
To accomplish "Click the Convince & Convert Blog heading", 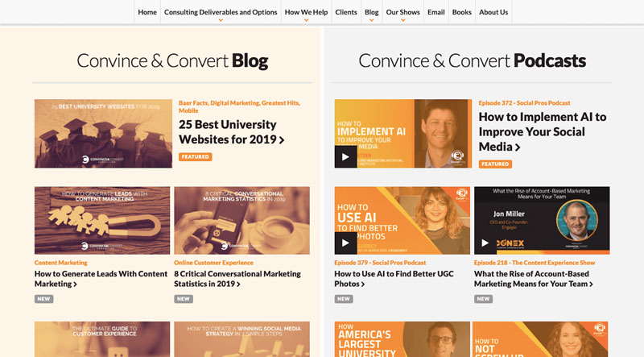I will pos(172,61).
